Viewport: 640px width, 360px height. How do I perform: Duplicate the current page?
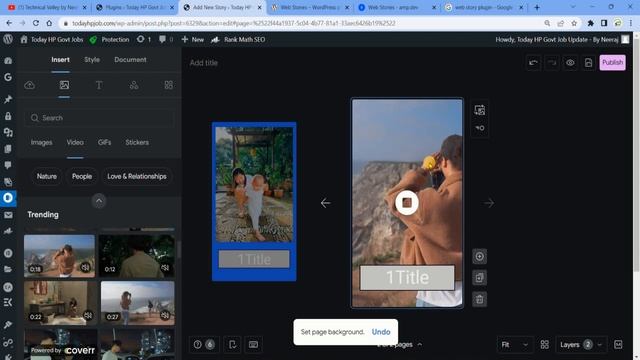click(480, 278)
